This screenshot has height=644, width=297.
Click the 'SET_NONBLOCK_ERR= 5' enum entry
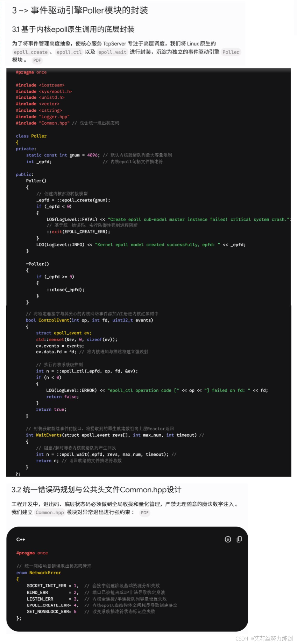coord(52,611)
